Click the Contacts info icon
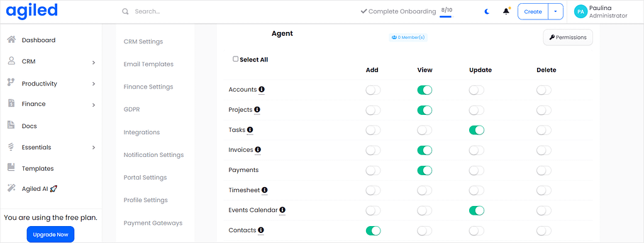The image size is (644, 243). (x=261, y=230)
